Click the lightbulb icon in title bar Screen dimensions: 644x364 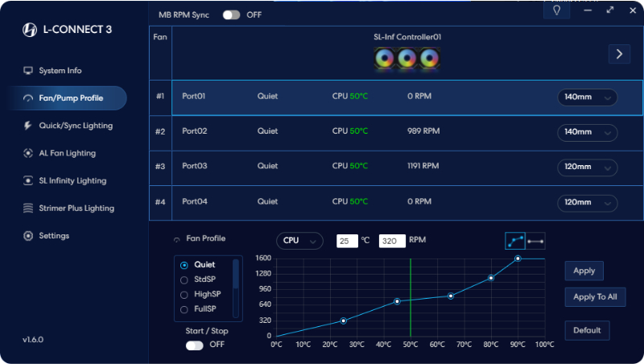pyautogui.click(x=555, y=10)
